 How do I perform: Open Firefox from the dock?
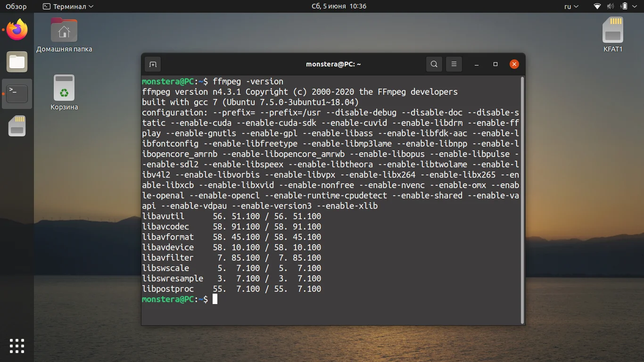coord(17,29)
